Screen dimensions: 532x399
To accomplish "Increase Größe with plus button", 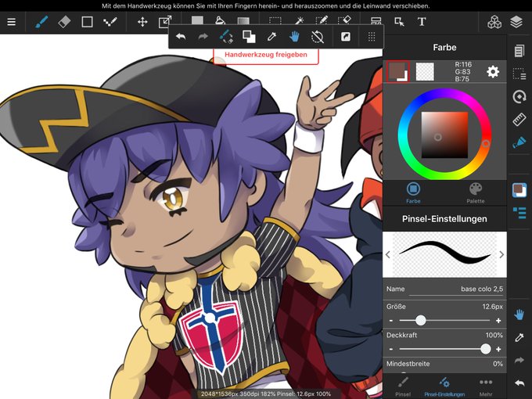I will [498, 321].
